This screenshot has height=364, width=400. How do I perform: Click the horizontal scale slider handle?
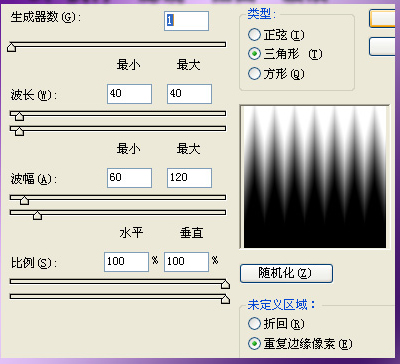point(225,284)
